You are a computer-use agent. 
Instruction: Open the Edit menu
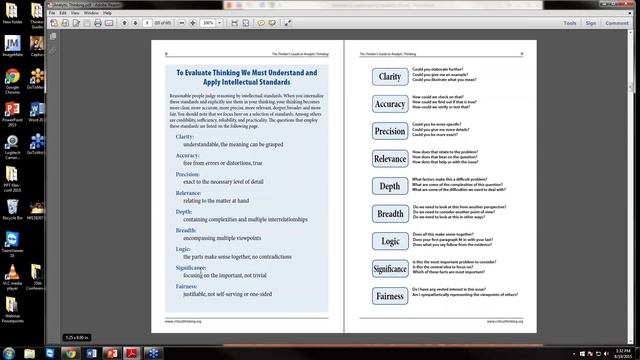[x=63, y=13]
